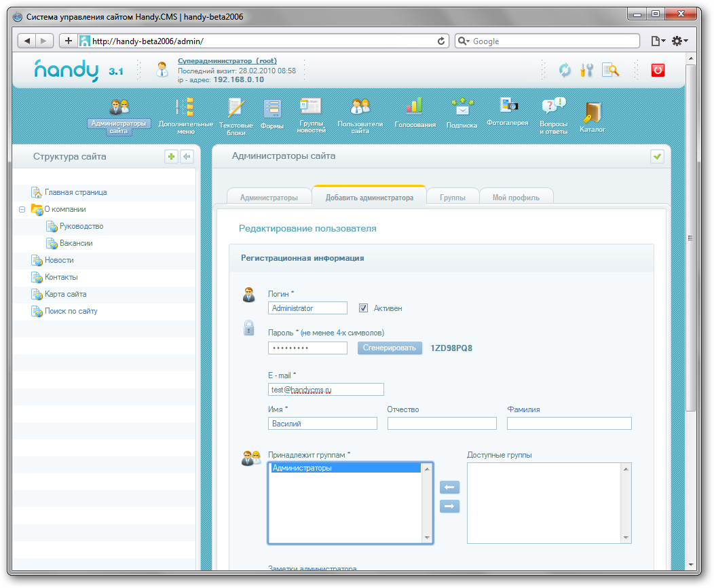Viewport: 714px width, 588px height.
Task: Open the Catalog (Каталог) book icon
Action: [592, 111]
